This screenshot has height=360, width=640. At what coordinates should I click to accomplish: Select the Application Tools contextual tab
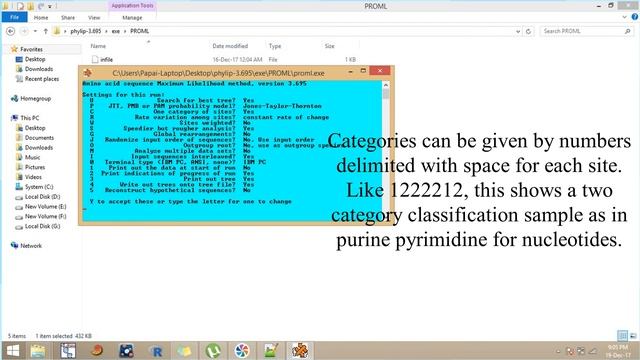click(x=132, y=6)
